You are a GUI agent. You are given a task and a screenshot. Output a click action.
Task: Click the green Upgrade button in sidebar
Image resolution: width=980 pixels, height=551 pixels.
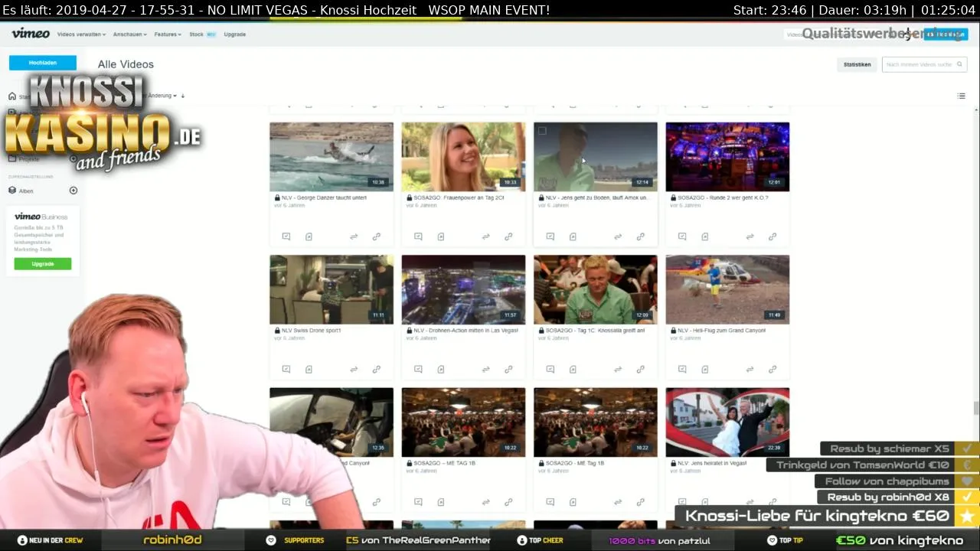click(x=43, y=264)
